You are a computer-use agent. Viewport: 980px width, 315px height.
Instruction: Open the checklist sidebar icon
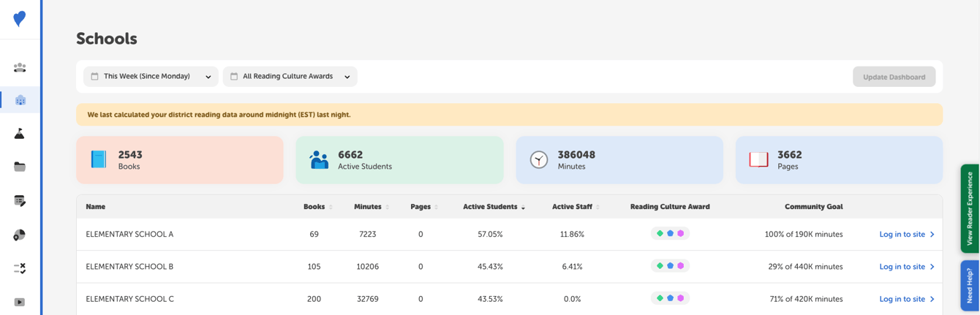click(x=20, y=268)
